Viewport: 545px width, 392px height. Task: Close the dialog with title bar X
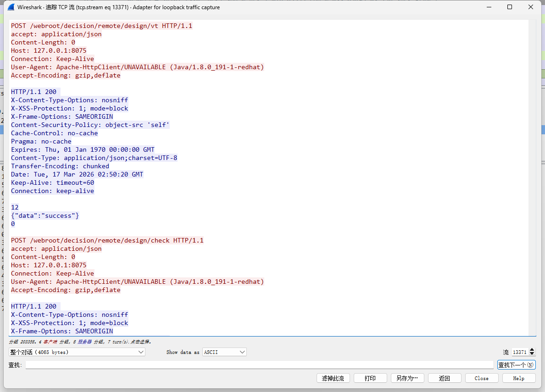tap(531, 7)
